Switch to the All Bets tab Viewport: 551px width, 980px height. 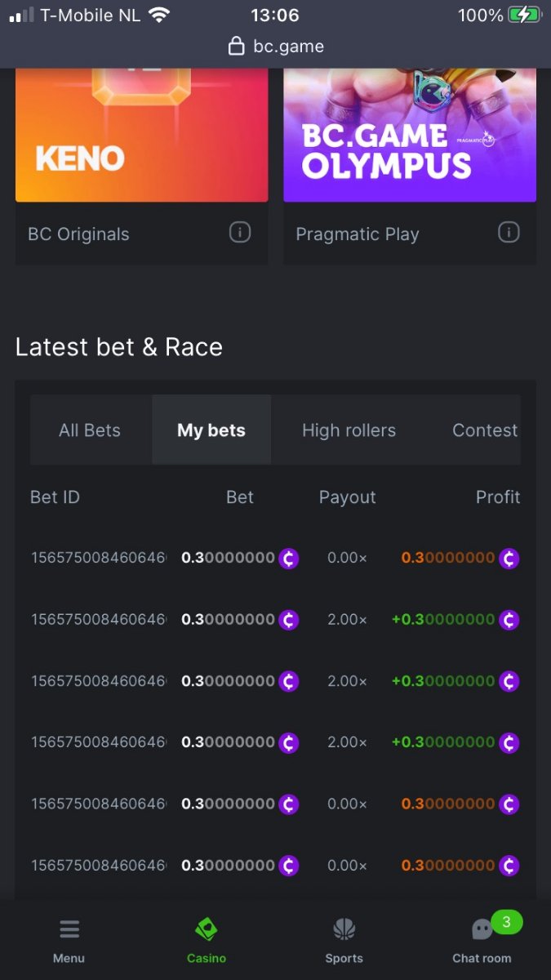90,430
